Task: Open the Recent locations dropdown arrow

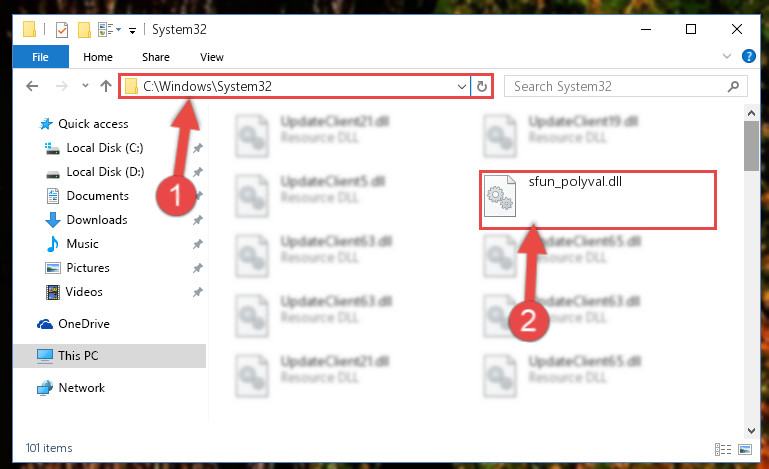Action: 85,86
